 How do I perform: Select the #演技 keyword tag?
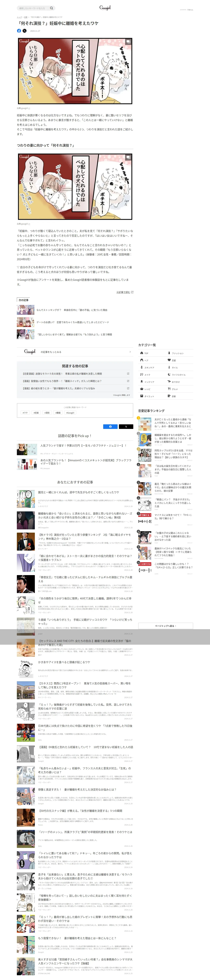47,413
